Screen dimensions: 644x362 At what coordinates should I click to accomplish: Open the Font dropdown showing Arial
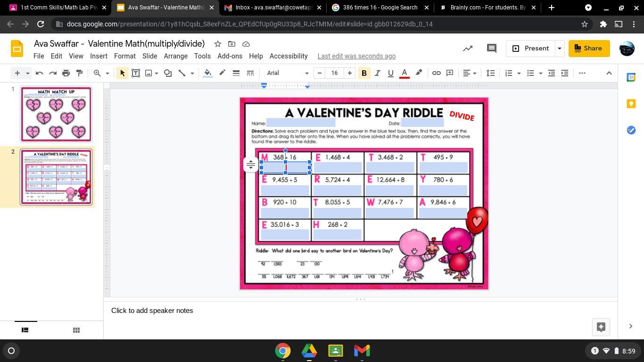click(287, 73)
